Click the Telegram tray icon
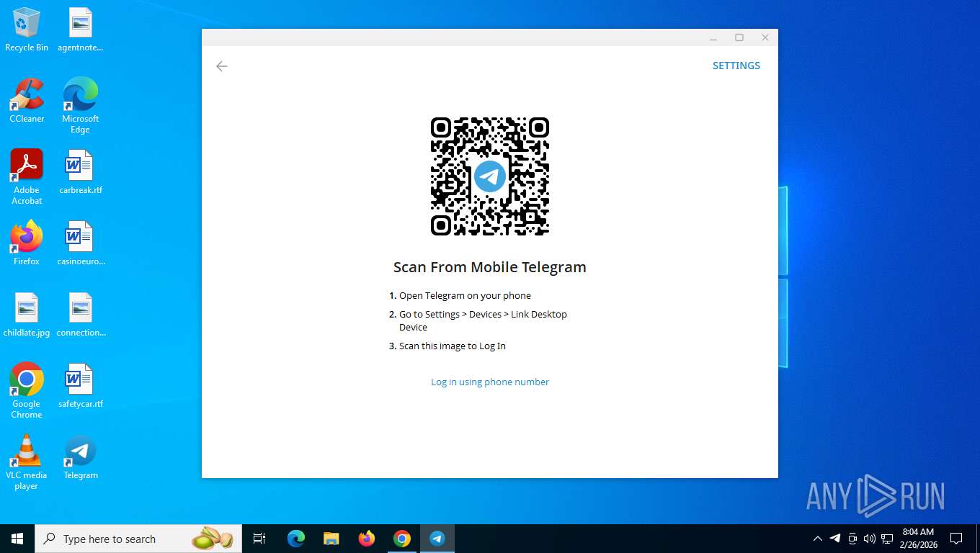The height and width of the screenshot is (553, 980). click(835, 538)
